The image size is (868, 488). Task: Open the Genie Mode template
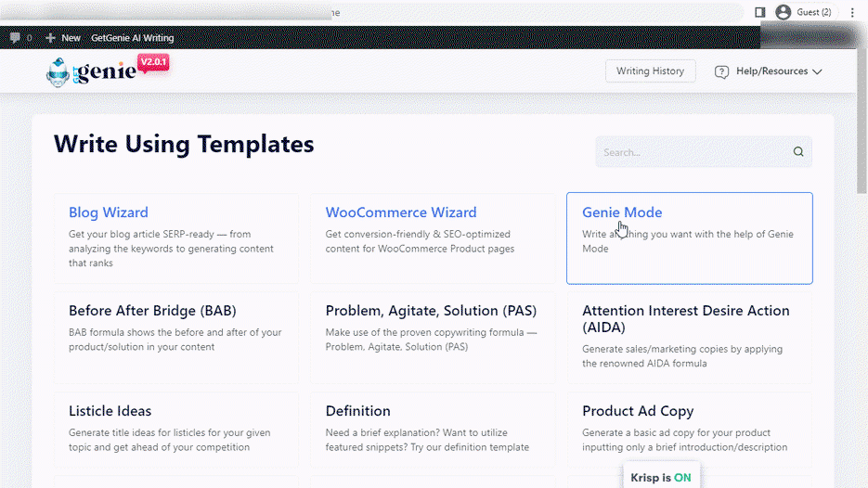click(x=690, y=238)
